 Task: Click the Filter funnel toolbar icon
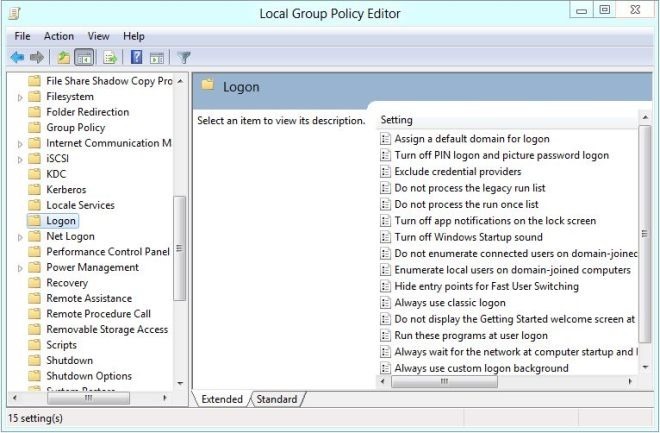(184, 57)
